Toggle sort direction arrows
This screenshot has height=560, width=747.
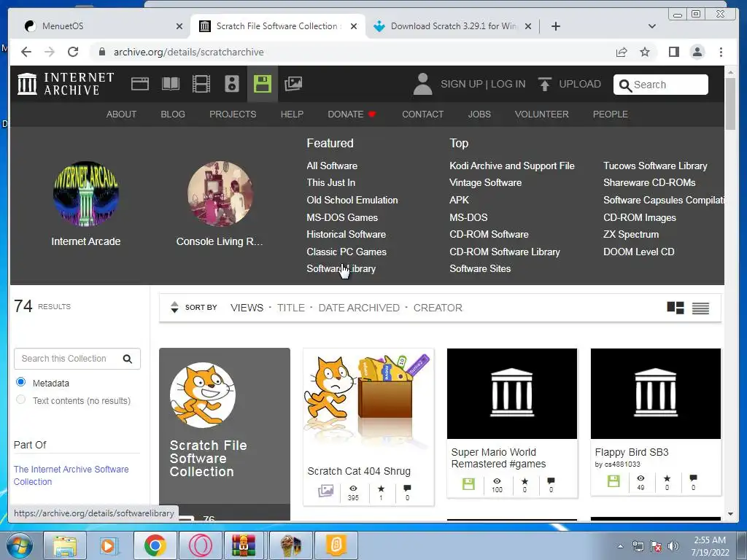point(175,308)
